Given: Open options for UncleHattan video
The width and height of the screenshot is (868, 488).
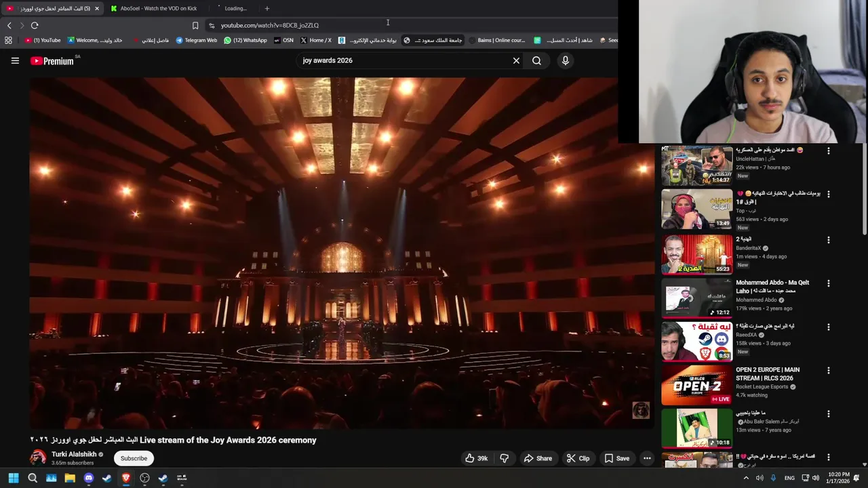Looking at the screenshot, I should tap(828, 151).
